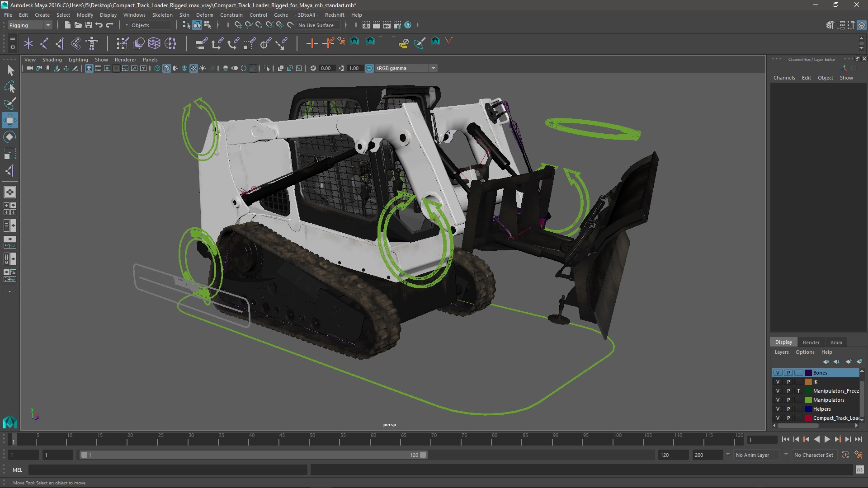868x488 pixels.
Task: Click the MEL command line input
Action: click(x=168, y=470)
